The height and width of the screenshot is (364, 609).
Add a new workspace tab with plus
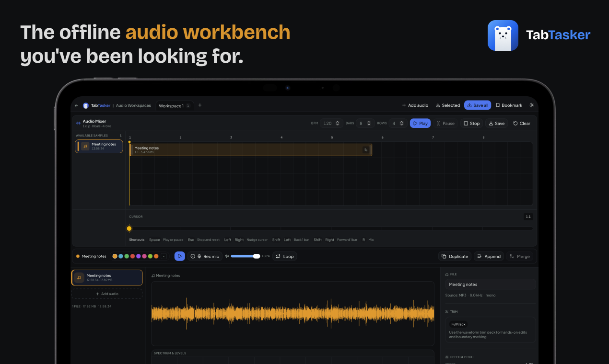200,105
